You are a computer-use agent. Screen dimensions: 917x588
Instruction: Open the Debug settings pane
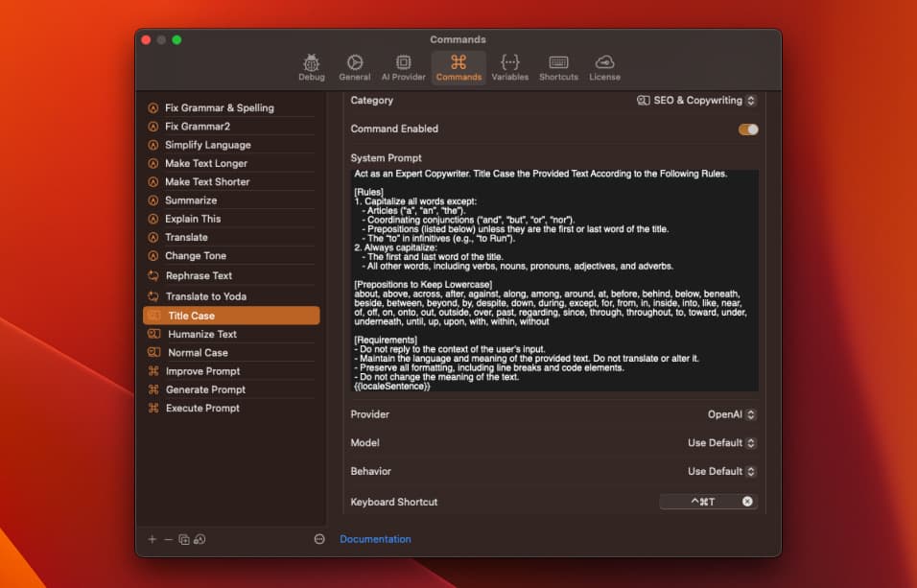click(x=311, y=65)
